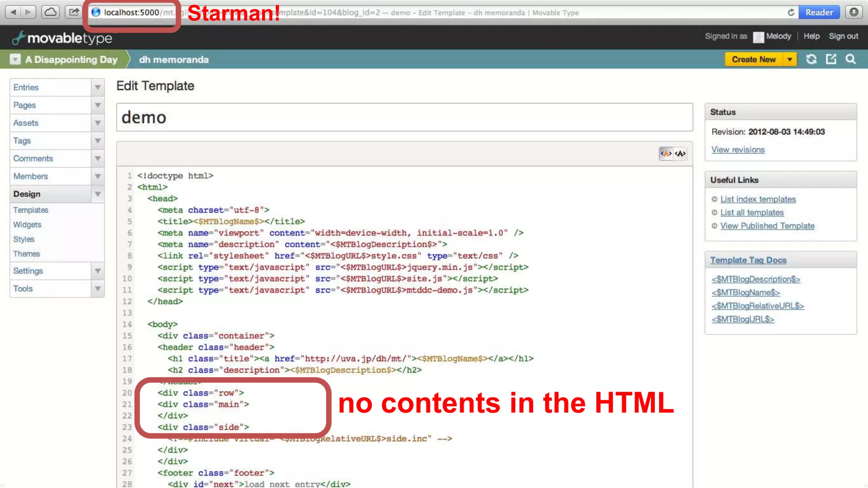Open the Template Tag Docs heading link
The image size is (868, 488).
[748, 260]
